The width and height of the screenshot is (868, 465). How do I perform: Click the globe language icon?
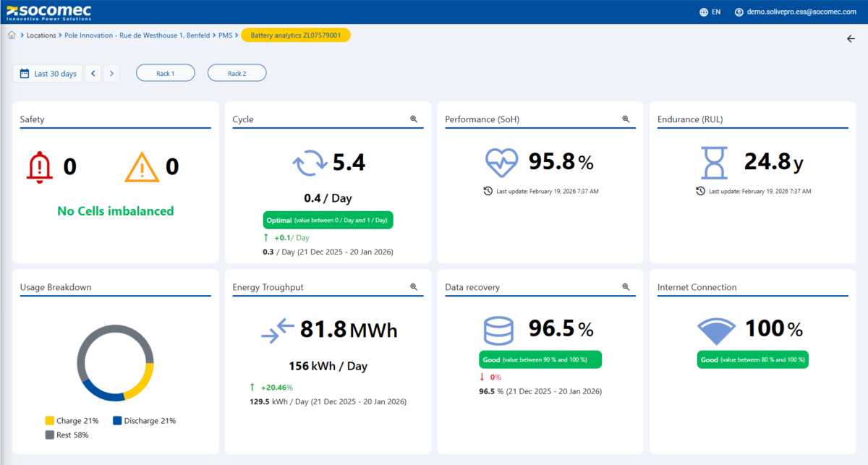pos(704,12)
